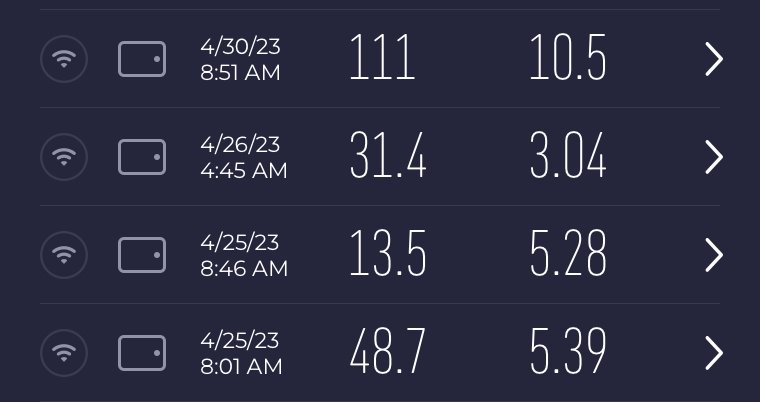Click the device icon for 4/26/23 result
Screen dimensions: 760x402
[x=142, y=157]
